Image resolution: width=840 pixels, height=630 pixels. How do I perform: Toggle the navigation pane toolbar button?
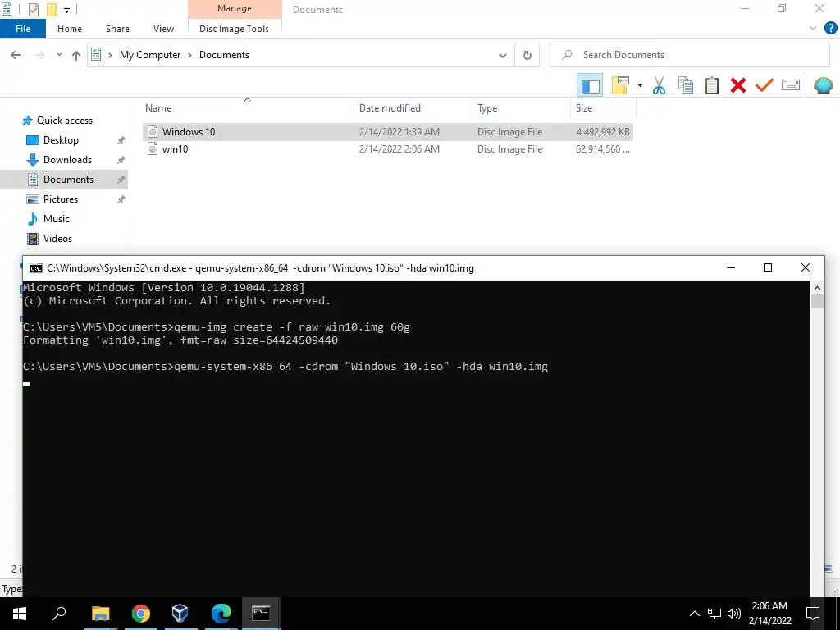590,85
